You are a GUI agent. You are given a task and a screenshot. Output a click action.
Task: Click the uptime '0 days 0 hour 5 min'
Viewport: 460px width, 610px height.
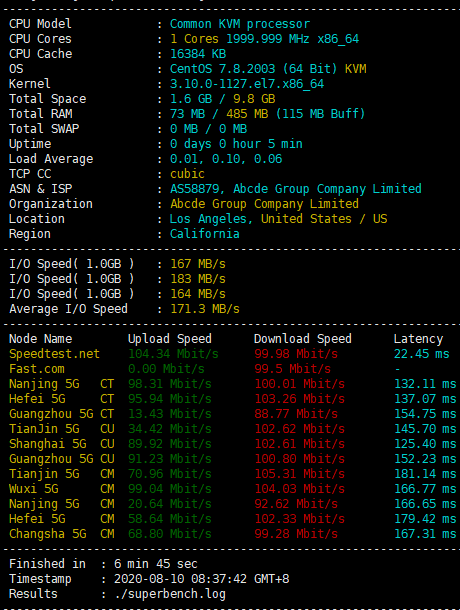236,144
